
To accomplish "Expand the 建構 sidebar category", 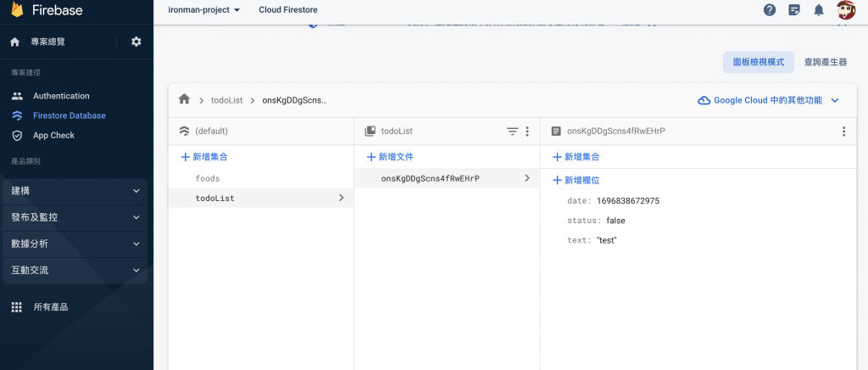I will [74, 191].
